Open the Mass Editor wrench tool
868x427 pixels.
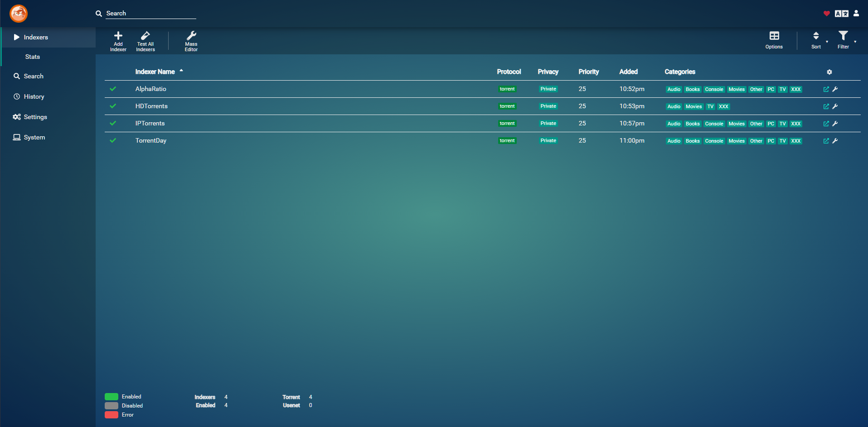tap(191, 36)
